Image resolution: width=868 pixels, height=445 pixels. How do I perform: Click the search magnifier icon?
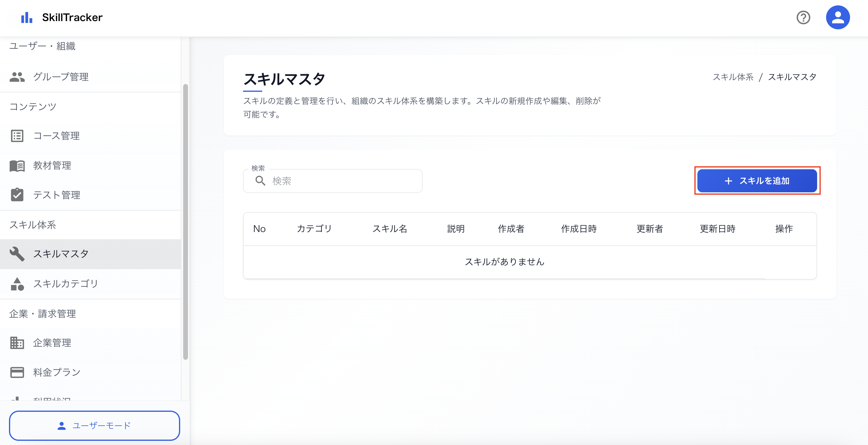(x=260, y=181)
